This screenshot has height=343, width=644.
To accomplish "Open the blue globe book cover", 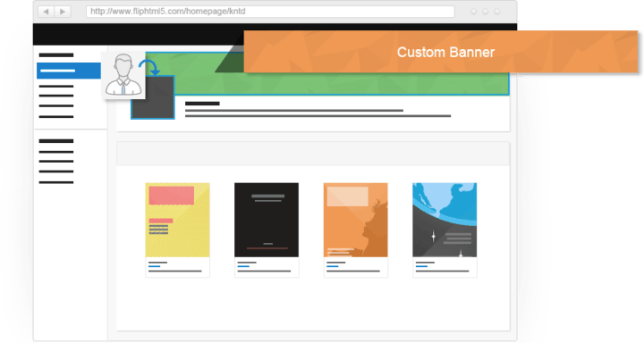I will [x=445, y=220].
